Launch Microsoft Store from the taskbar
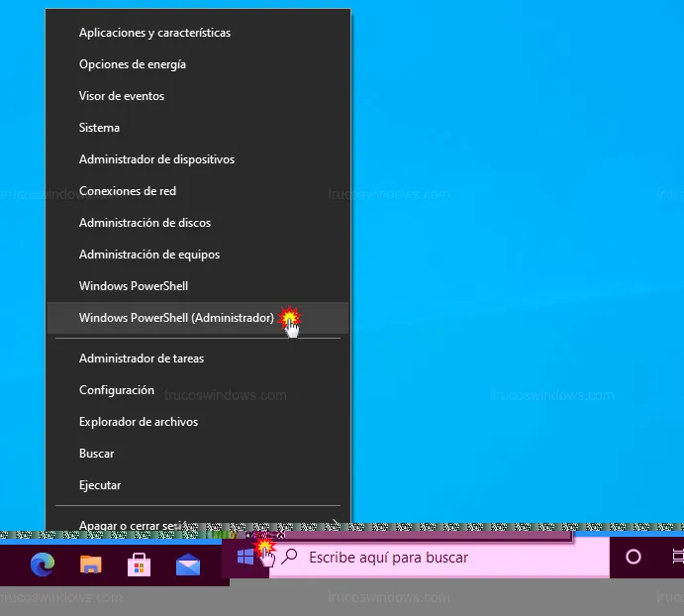684x616 pixels. 140,564
